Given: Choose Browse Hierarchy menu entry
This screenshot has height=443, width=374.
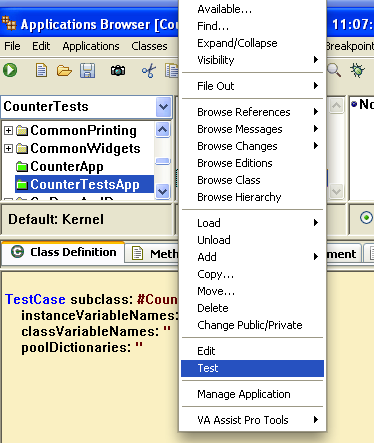Looking at the screenshot, I should coord(252,197).
